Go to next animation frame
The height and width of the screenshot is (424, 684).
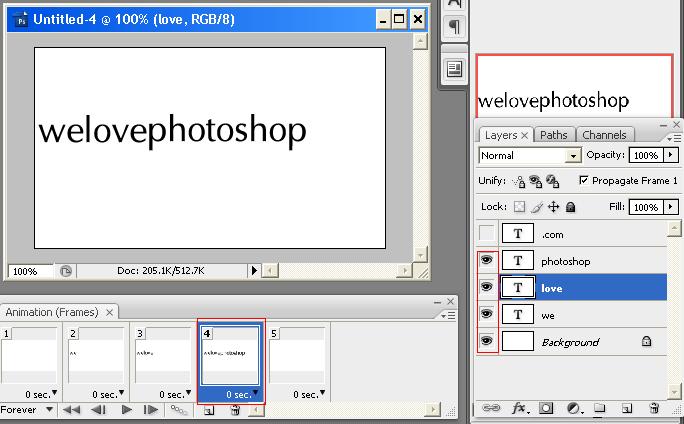[x=150, y=410]
